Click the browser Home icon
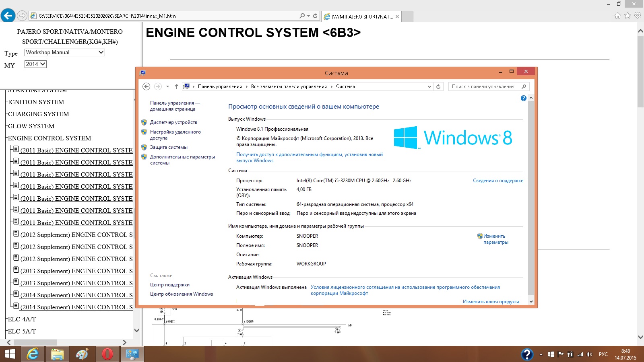Screen dimensions: 644x362 [x=617, y=16]
